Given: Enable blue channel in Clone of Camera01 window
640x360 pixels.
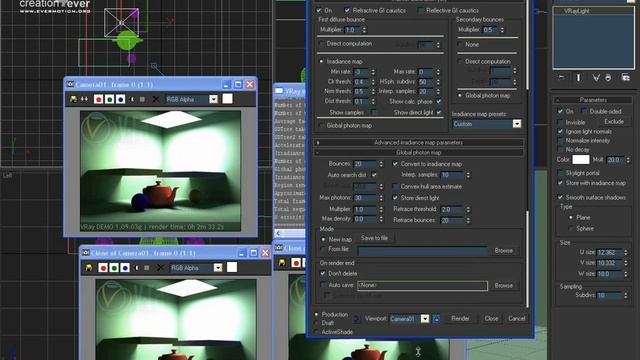Looking at the screenshot, I should [x=125, y=268].
